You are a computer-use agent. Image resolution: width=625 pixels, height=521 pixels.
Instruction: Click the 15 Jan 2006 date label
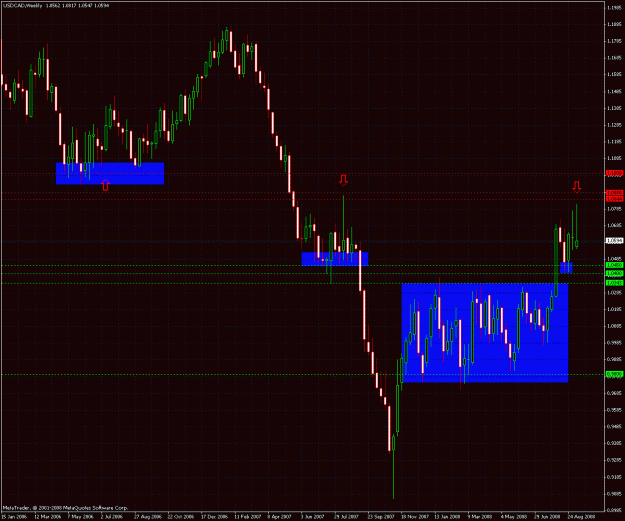pos(14,517)
